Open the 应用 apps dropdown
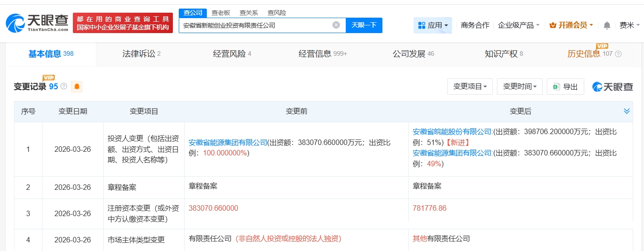 click(x=433, y=25)
